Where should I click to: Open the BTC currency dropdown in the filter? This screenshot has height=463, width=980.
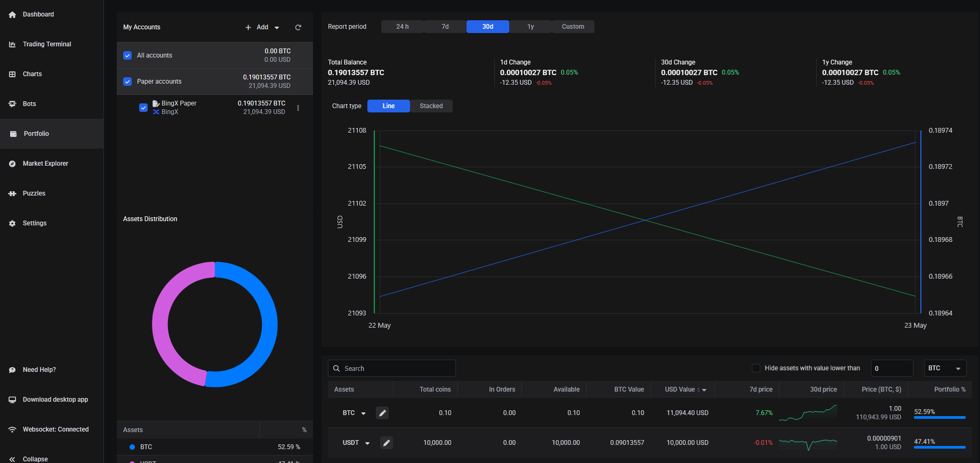coord(945,368)
